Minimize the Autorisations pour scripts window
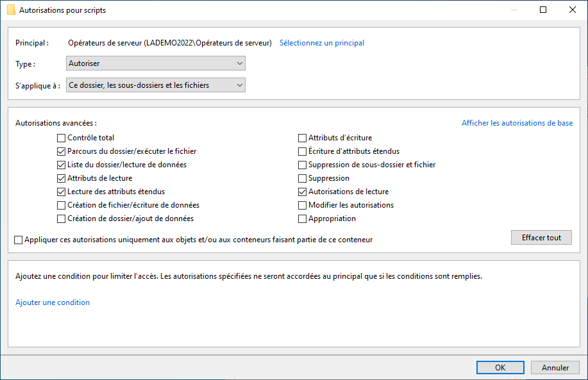The width and height of the screenshot is (588, 380). coord(514,10)
